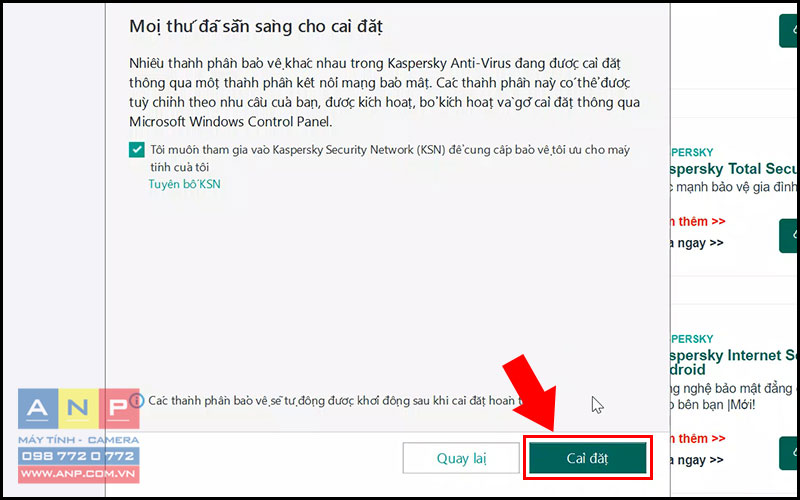This screenshot has height=500, width=800.
Task: Click the 098 772 0 772 phone number banner
Action: [79, 456]
